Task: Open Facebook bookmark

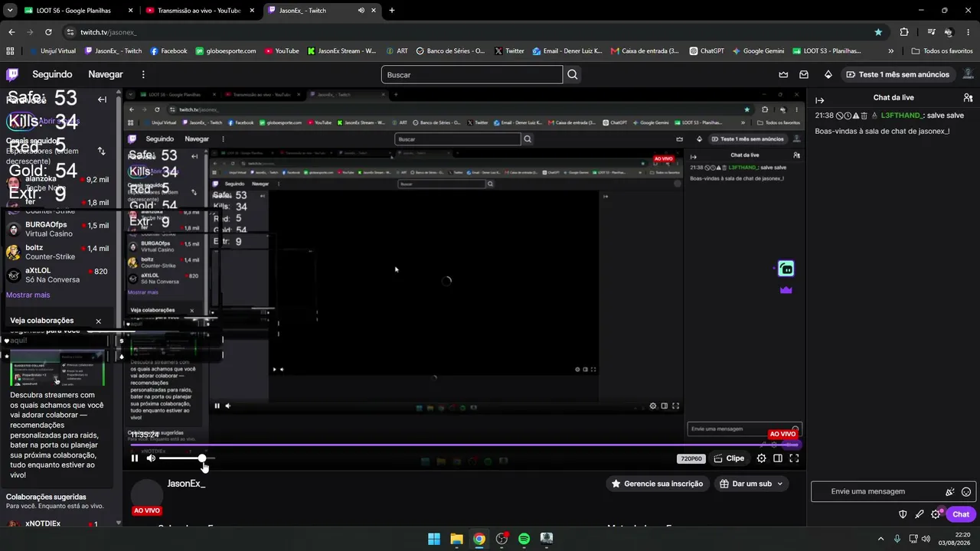Action: [168, 51]
